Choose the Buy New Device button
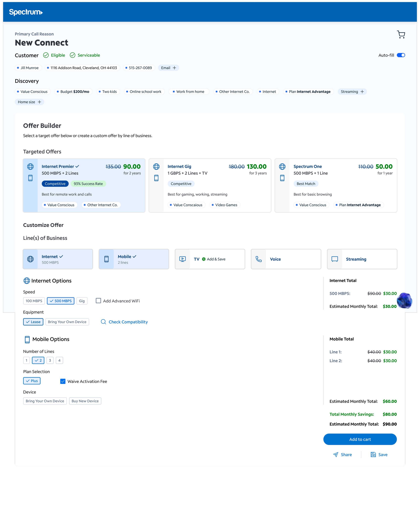The height and width of the screenshot is (506, 420). click(x=85, y=401)
